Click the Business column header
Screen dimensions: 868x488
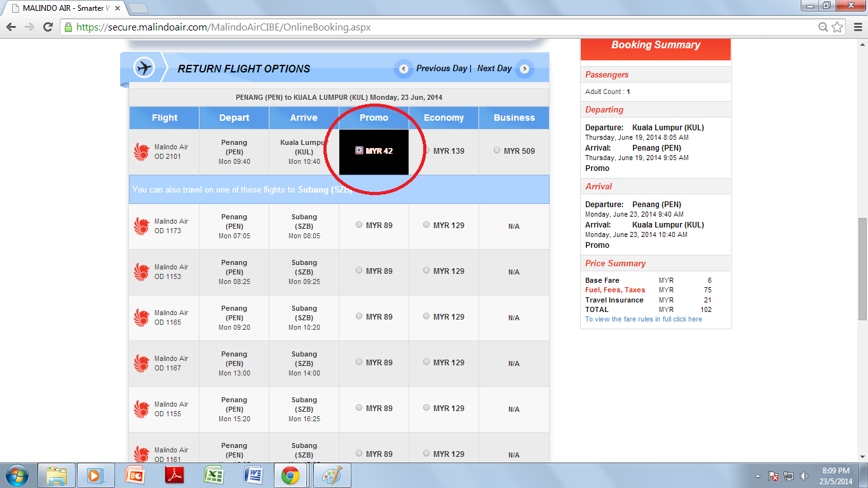514,118
